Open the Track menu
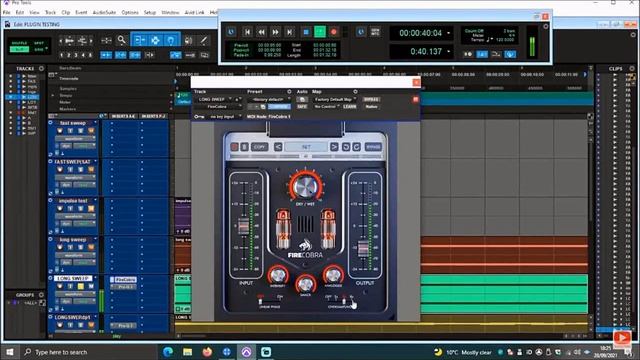 [50, 13]
